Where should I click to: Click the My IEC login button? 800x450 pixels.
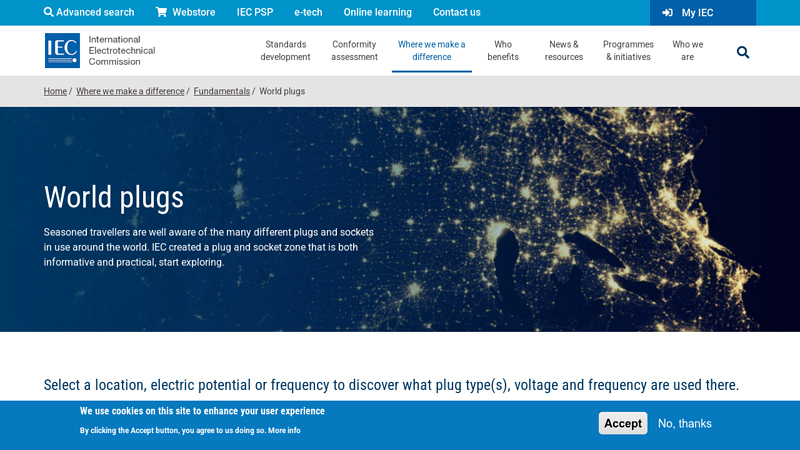coord(688,12)
